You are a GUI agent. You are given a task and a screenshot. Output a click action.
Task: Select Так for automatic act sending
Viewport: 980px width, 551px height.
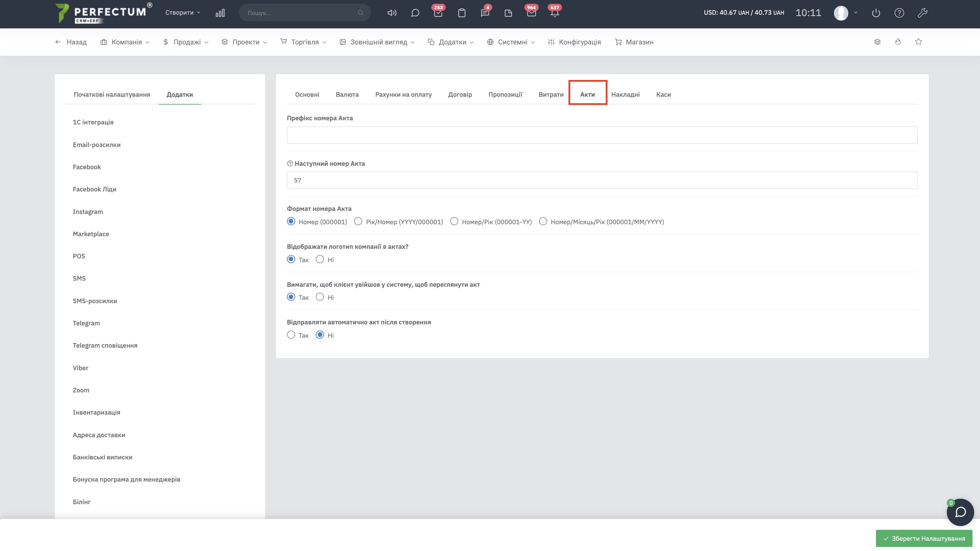click(291, 335)
